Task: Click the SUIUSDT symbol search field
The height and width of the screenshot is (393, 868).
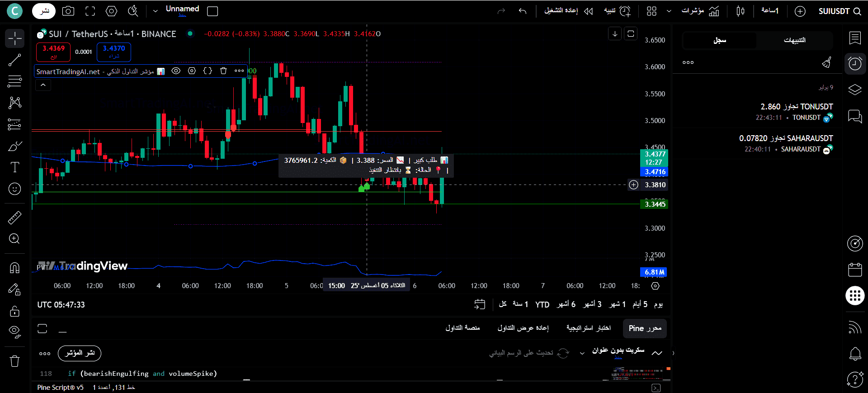Action: point(839,11)
